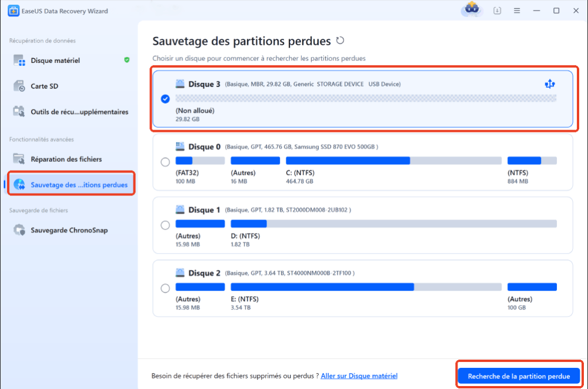The height and width of the screenshot is (389, 588).
Task: Minimize the EaseUS window
Action: (537, 11)
